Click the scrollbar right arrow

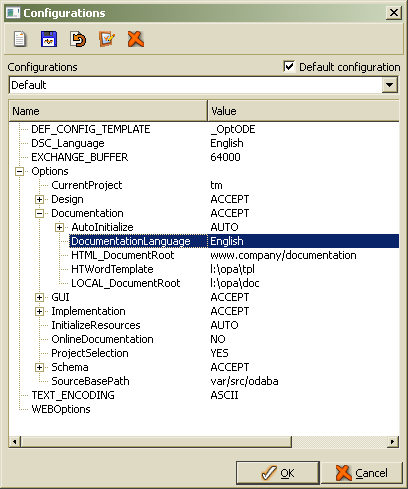[392, 442]
